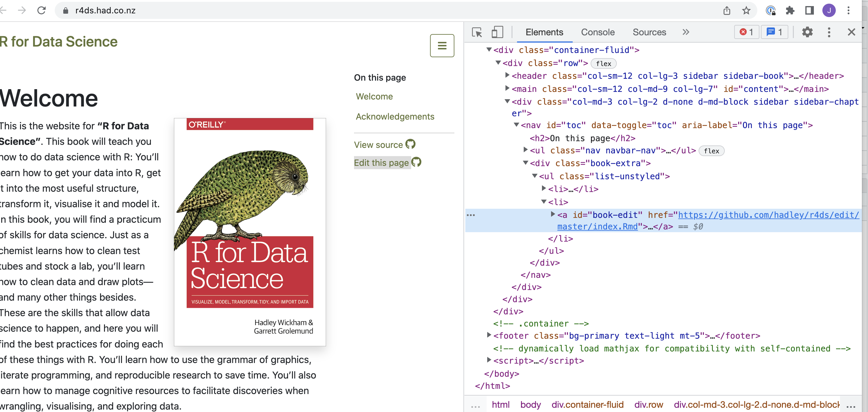The image size is (868, 412).
Task: Bookmark this page with the star icon
Action: [x=746, y=11]
